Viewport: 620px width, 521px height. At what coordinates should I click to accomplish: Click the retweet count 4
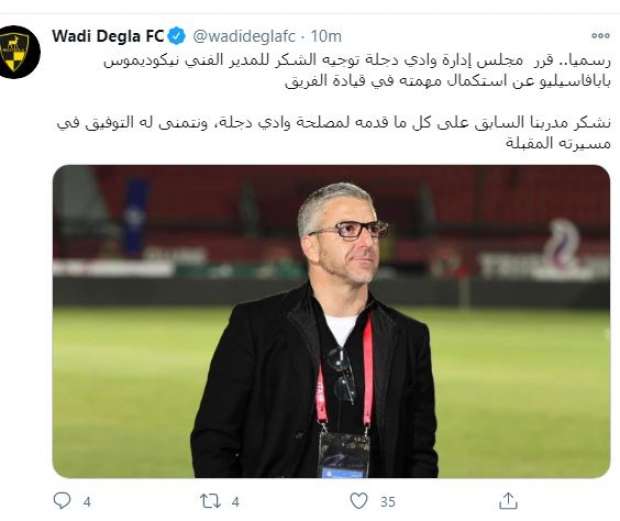click(236, 502)
